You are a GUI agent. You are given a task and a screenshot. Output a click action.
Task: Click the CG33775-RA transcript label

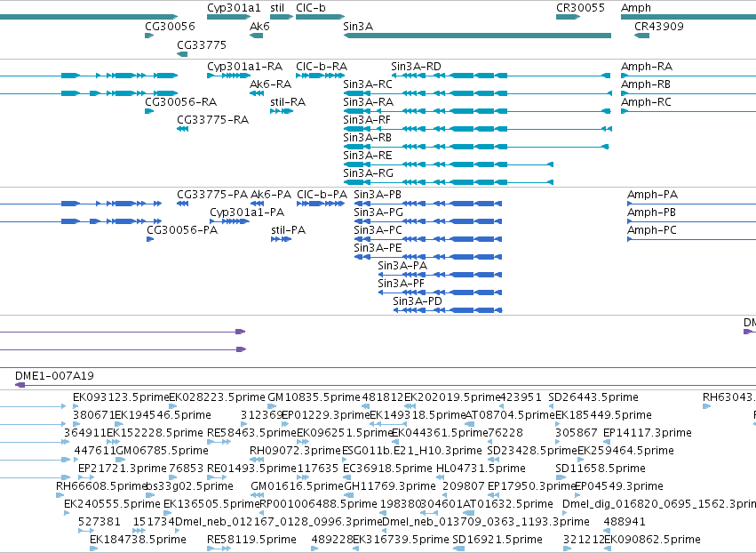pyautogui.click(x=212, y=120)
